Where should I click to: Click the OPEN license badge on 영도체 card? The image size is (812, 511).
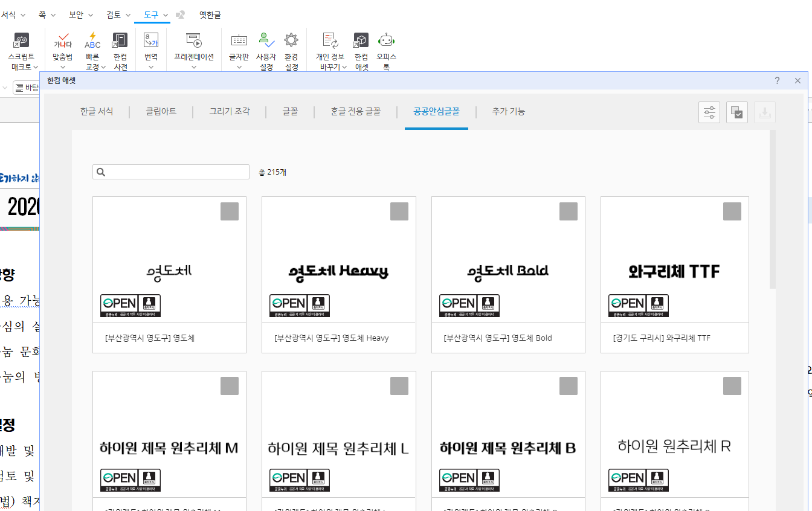130,306
